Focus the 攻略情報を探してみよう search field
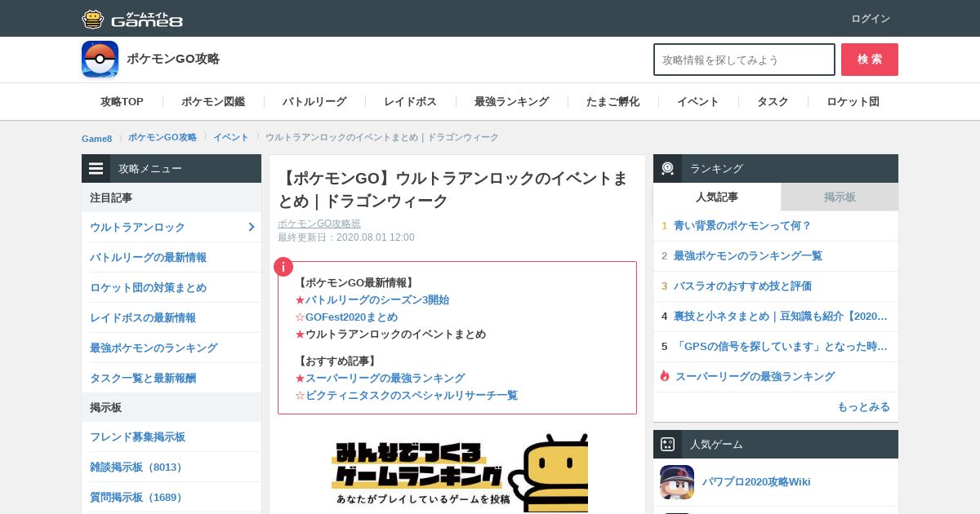The height and width of the screenshot is (514, 980). pos(744,60)
